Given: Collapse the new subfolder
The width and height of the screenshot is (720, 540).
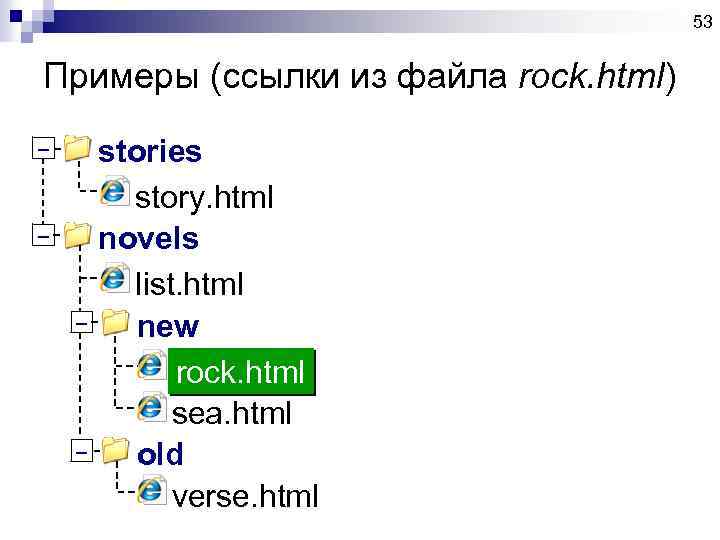Looking at the screenshot, I should 82,323.
